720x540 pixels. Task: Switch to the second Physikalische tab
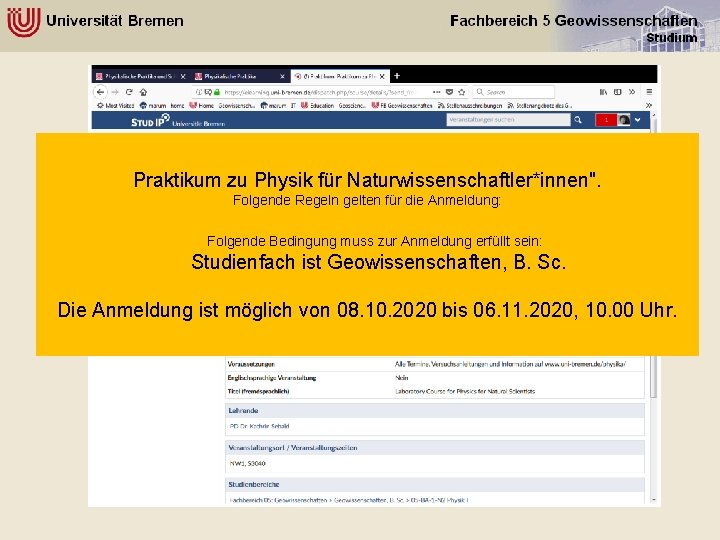tap(240, 76)
